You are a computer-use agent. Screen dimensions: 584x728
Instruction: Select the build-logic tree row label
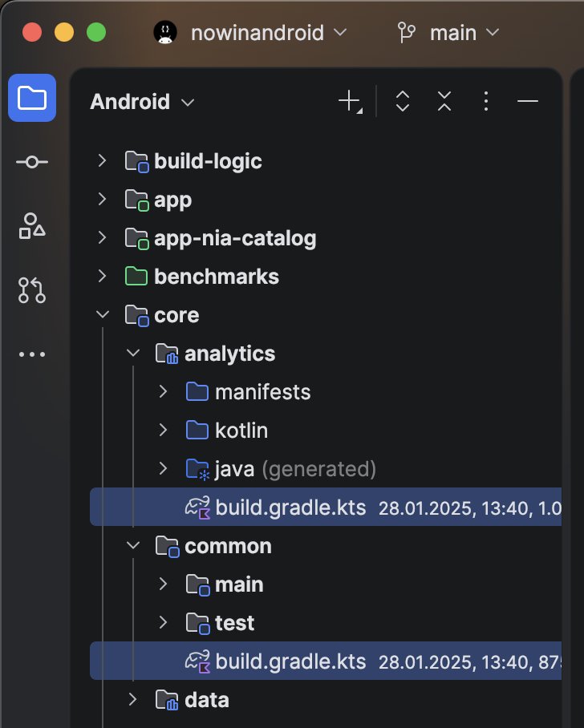click(x=208, y=162)
